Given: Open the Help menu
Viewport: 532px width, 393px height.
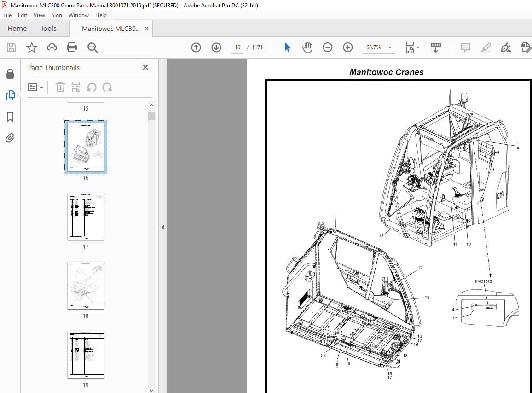Looking at the screenshot, I should click(x=101, y=15).
